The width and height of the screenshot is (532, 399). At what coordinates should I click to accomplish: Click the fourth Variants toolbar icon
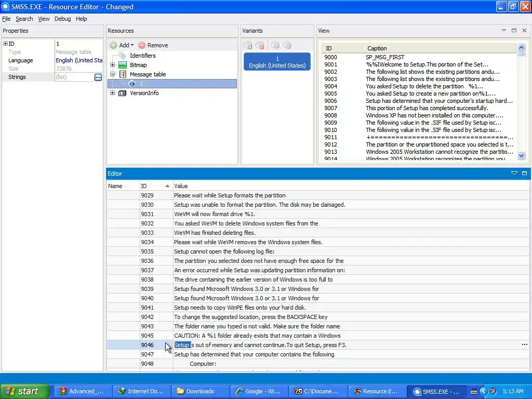point(287,45)
